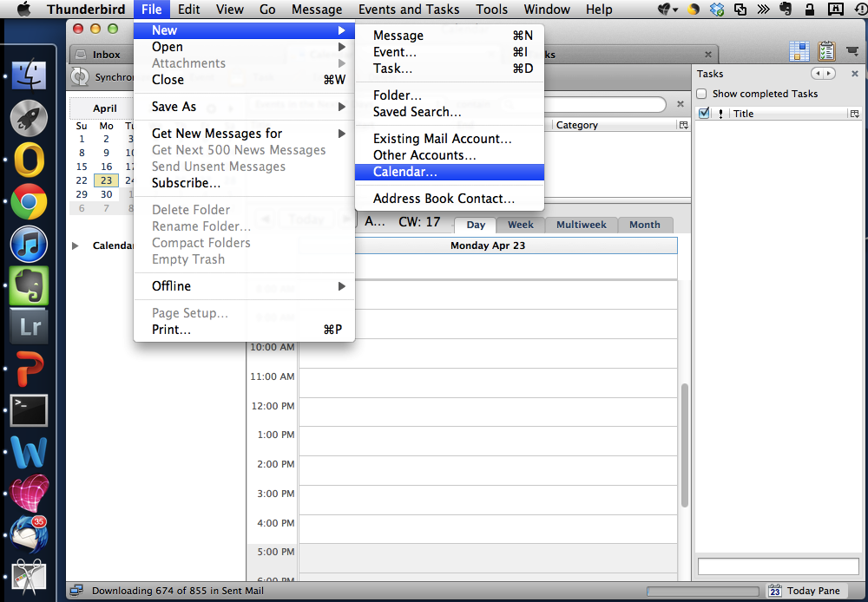Select Address Book Contact... menu item

[450, 199]
